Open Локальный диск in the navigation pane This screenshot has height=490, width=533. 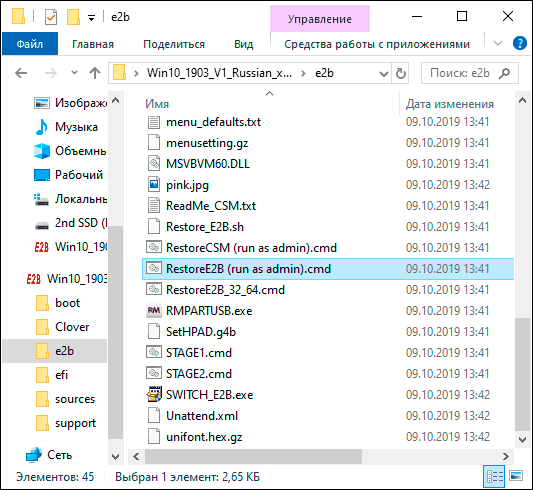[x=71, y=199]
